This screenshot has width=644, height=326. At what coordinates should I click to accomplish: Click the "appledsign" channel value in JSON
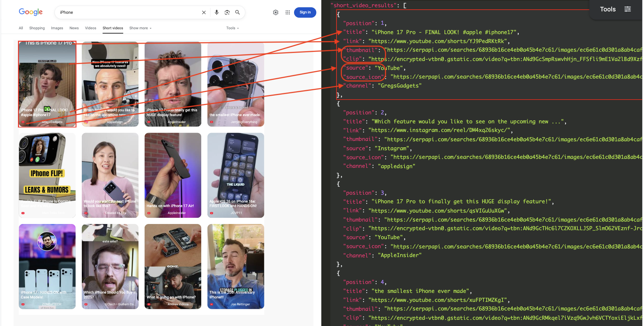tap(397, 166)
